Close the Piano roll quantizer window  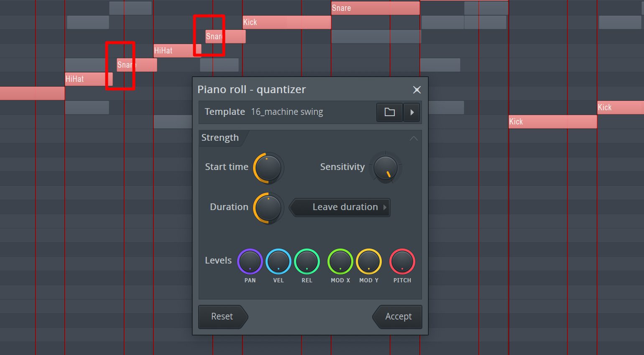(417, 89)
